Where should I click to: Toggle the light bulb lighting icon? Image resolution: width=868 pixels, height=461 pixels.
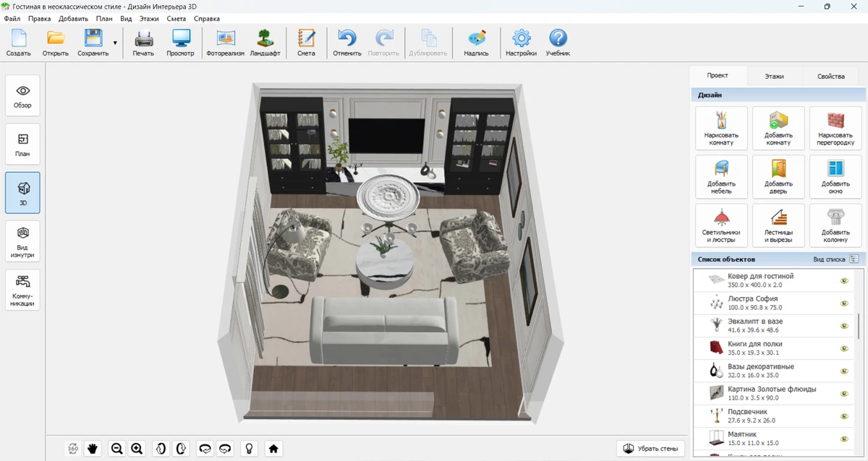[250, 449]
